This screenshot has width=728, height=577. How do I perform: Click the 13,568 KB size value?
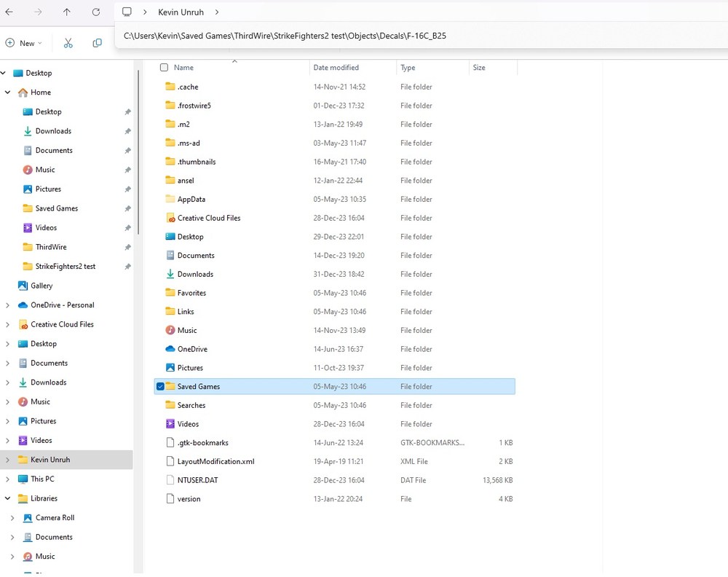[498, 480]
